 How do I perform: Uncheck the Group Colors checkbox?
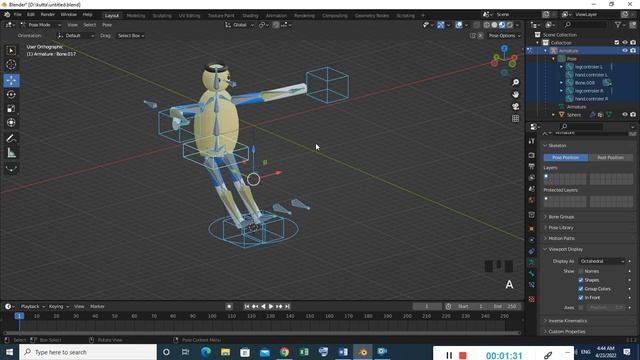coord(581,289)
